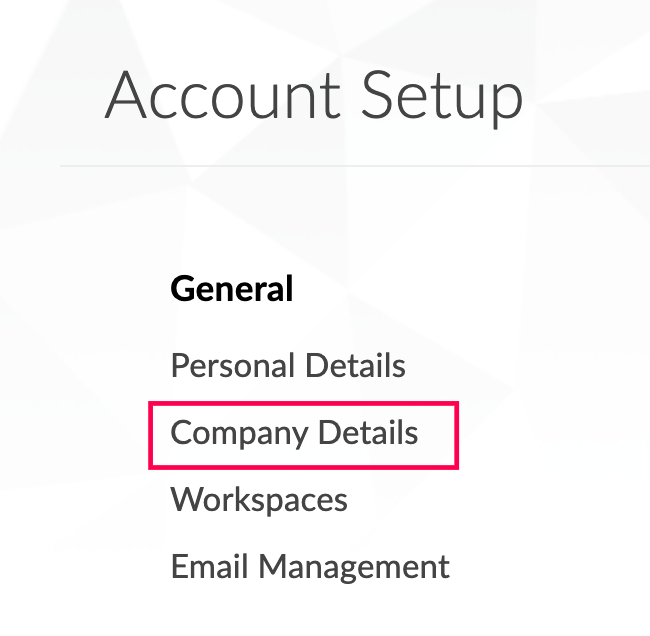Select the Workspaces menu entry
The width and height of the screenshot is (650, 636).
[x=259, y=500]
